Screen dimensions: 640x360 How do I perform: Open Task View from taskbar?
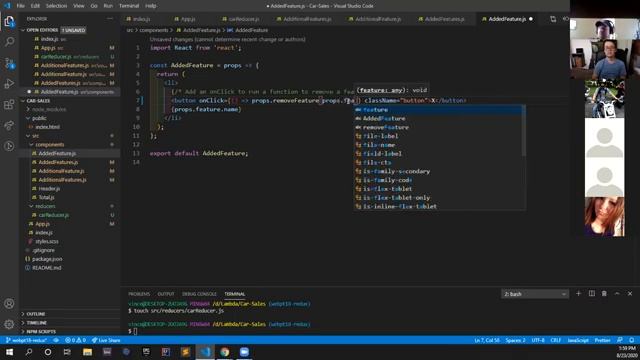[67, 352]
